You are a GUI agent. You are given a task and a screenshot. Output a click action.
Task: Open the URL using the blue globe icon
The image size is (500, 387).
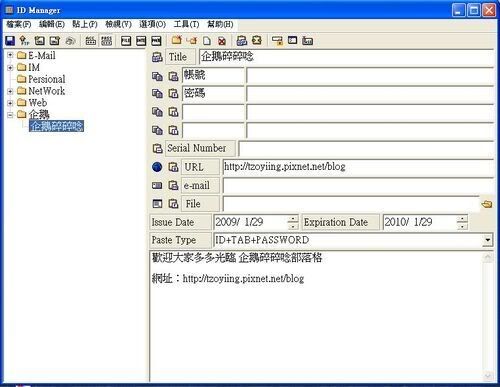tap(157, 167)
